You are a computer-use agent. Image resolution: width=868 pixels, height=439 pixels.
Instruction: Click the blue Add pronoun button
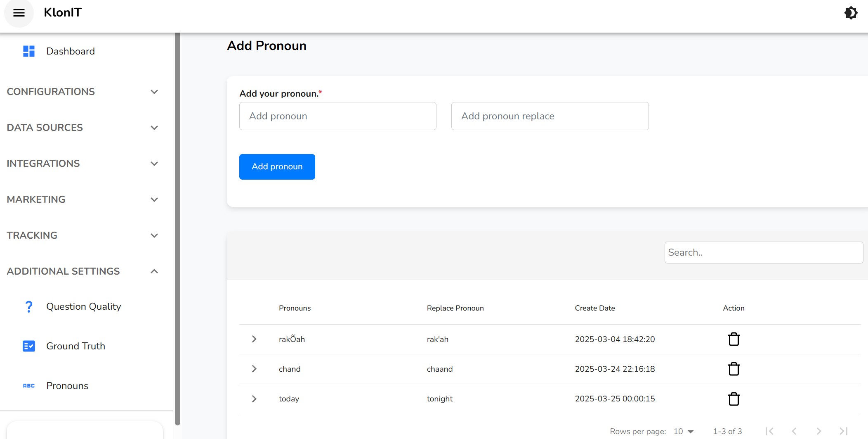click(277, 167)
